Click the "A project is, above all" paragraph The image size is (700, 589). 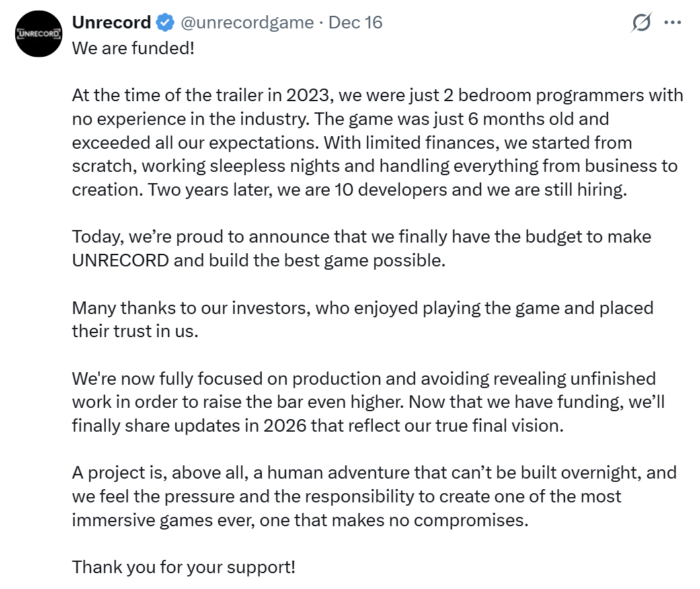(x=374, y=496)
